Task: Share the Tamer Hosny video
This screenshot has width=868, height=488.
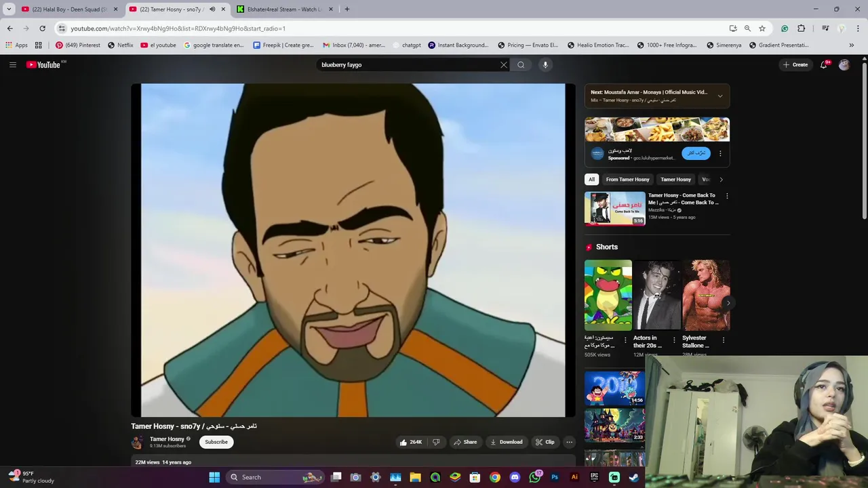Action: [465, 442]
